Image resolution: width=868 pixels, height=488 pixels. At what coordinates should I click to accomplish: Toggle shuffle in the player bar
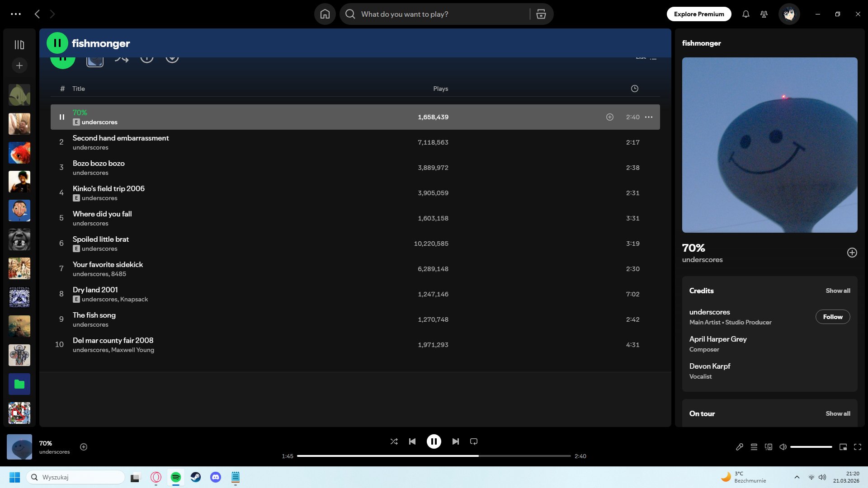pyautogui.click(x=394, y=441)
